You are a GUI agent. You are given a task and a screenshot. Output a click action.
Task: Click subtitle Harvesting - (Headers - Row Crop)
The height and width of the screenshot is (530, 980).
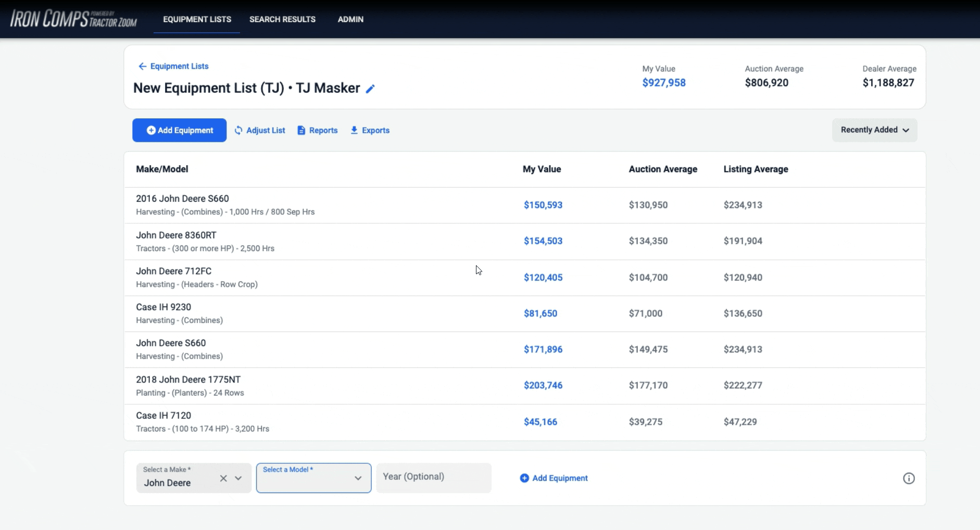[x=197, y=285]
